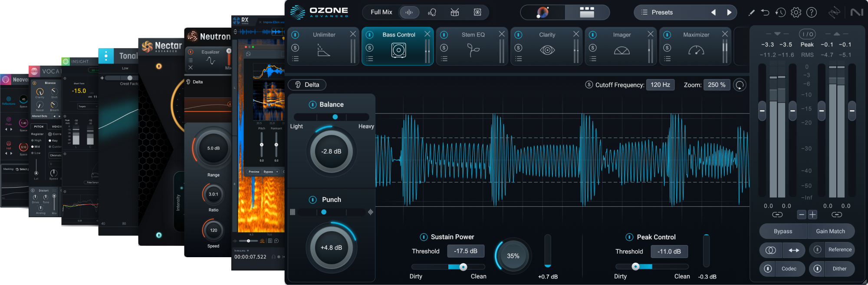
Task: Switch to the Assistant view tab
Action: (x=542, y=12)
